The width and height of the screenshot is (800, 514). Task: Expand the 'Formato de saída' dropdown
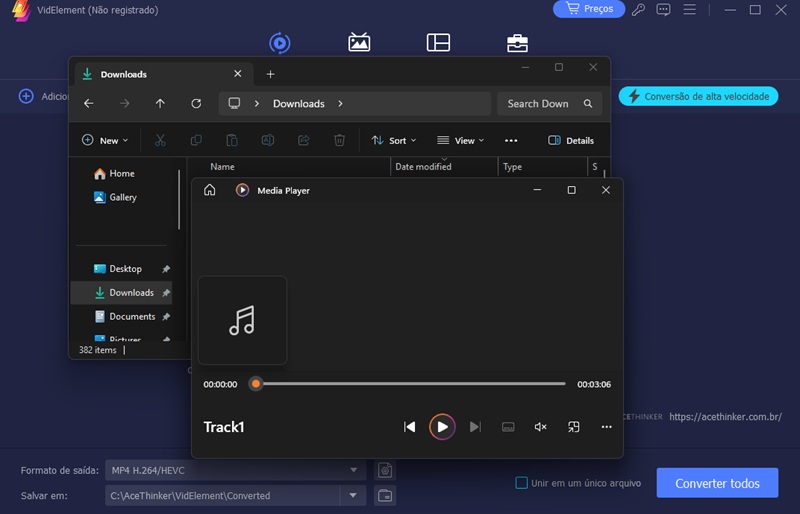coord(354,470)
